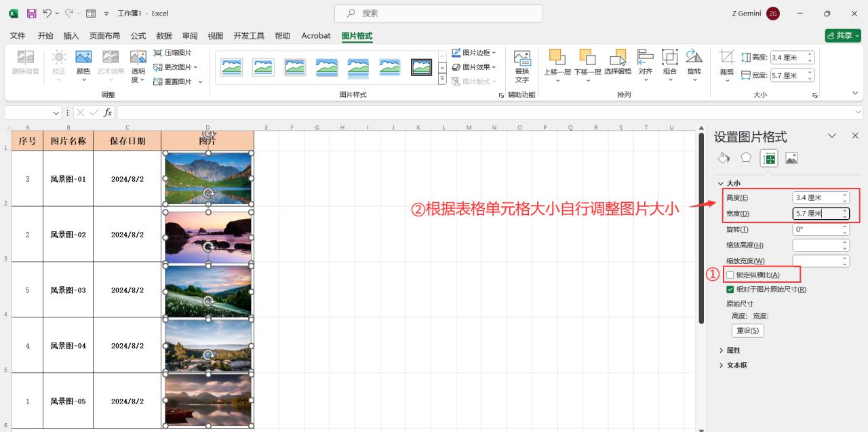Image resolution: width=868 pixels, height=432 pixels.
Task: Open the Name Box dropdown arrow
Action: (56, 113)
